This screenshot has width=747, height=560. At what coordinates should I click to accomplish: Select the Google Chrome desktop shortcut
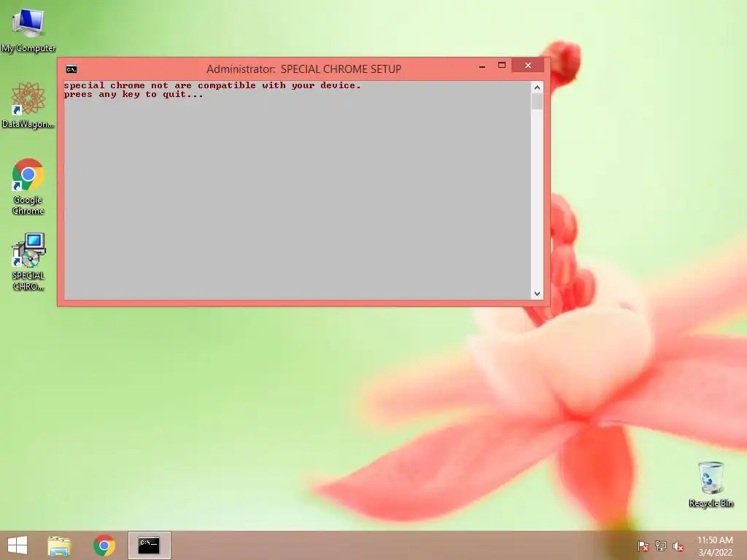28,186
